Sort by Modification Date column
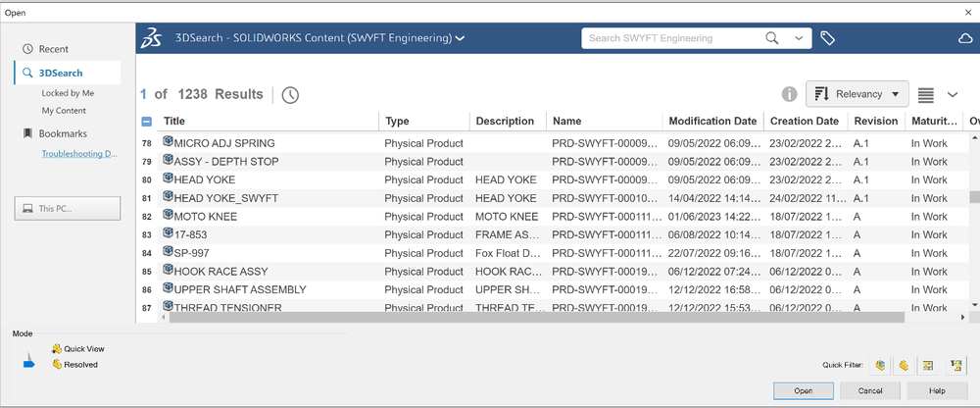 tap(712, 122)
